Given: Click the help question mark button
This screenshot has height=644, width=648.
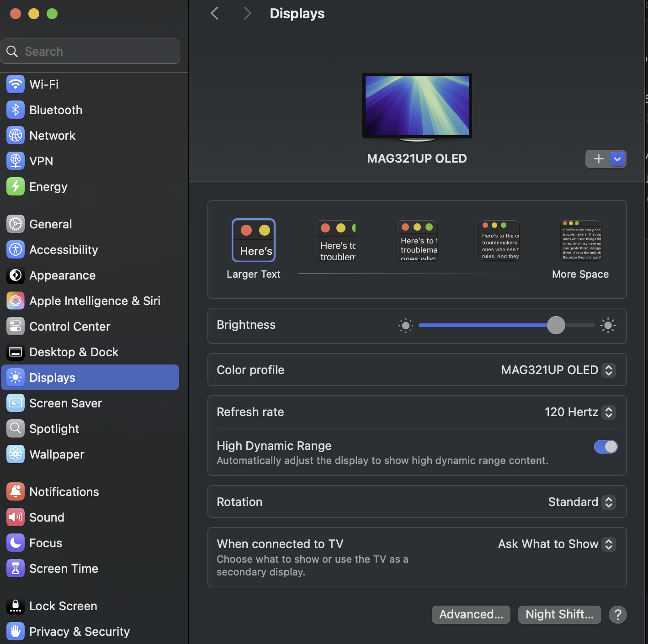Looking at the screenshot, I should (618, 614).
